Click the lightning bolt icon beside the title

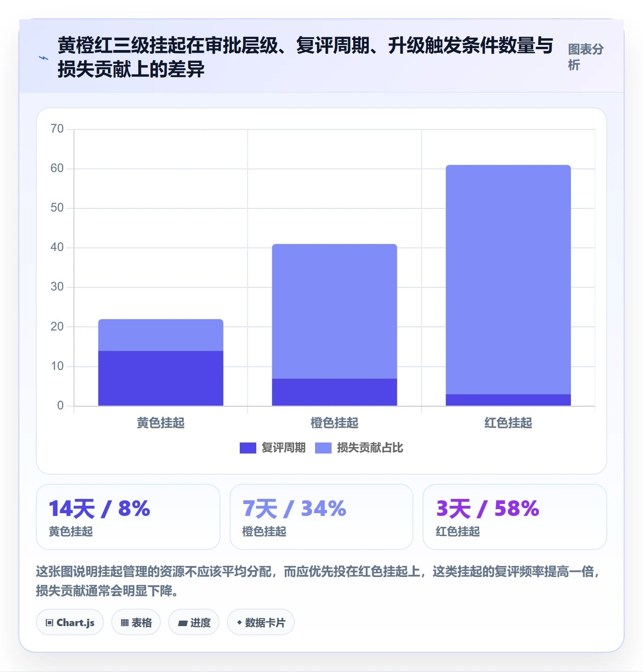(x=44, y=58)
